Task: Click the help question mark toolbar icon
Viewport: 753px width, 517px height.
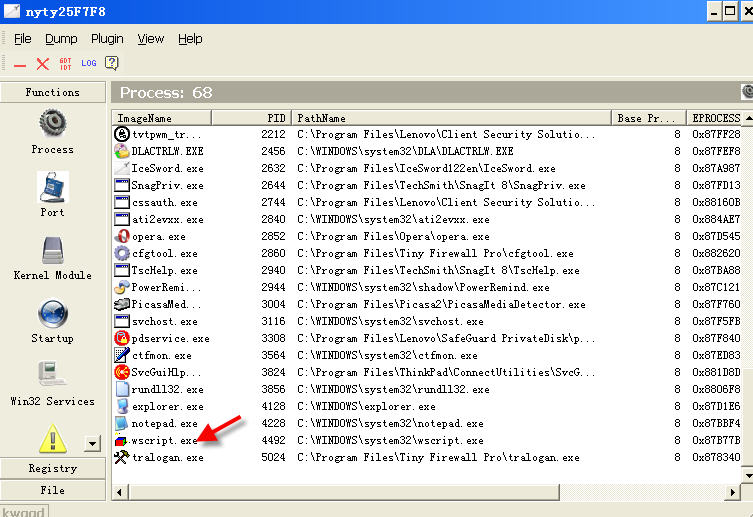Action: pyautogui.click(x=111, y=63)
